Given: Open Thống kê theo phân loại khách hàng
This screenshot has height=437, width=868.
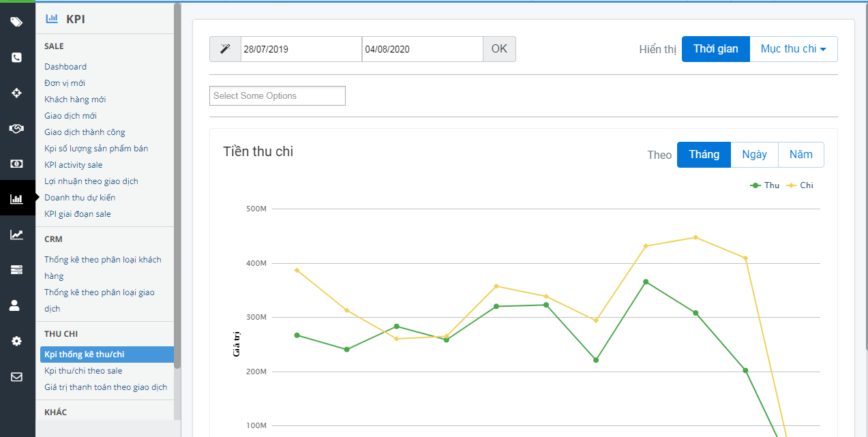Looking at the screenshot, I should coord(103,268).
